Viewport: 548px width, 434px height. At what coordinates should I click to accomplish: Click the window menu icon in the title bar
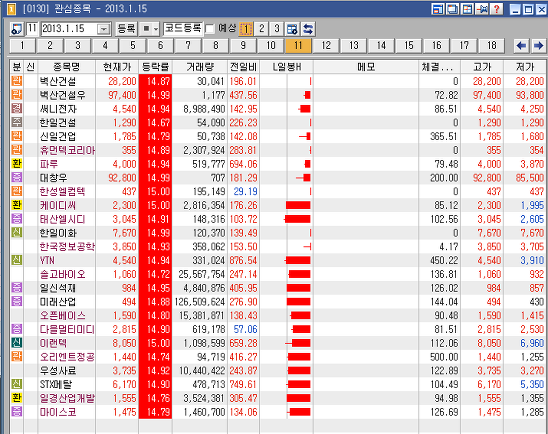coord(11,9)
